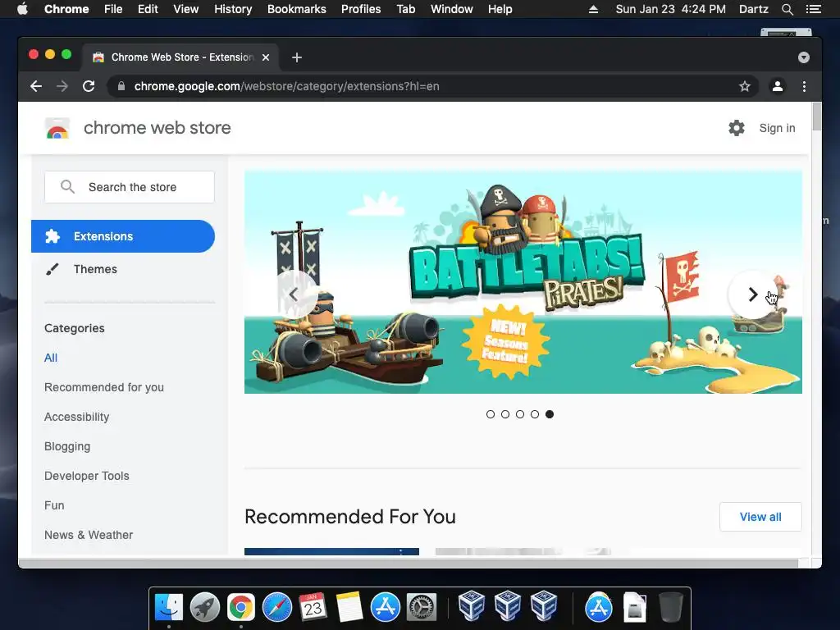Open the Window menu
The height and width of the screenshot is (630, 840).
pyautogui.click(x=452, y=9)
